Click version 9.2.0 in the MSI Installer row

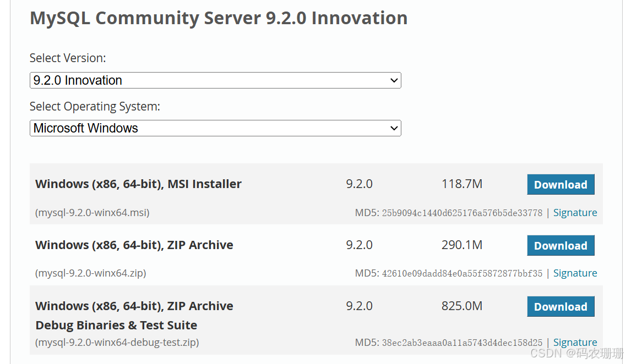click(360, 184)
